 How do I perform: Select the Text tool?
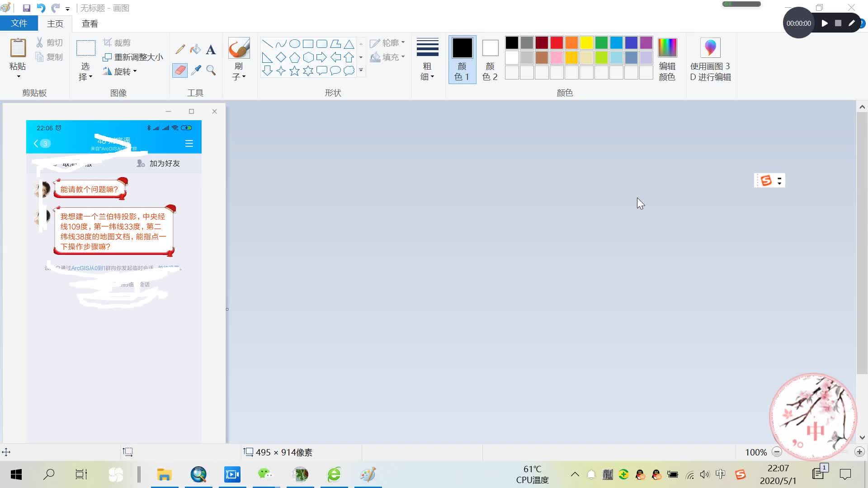tap(211, 49)
